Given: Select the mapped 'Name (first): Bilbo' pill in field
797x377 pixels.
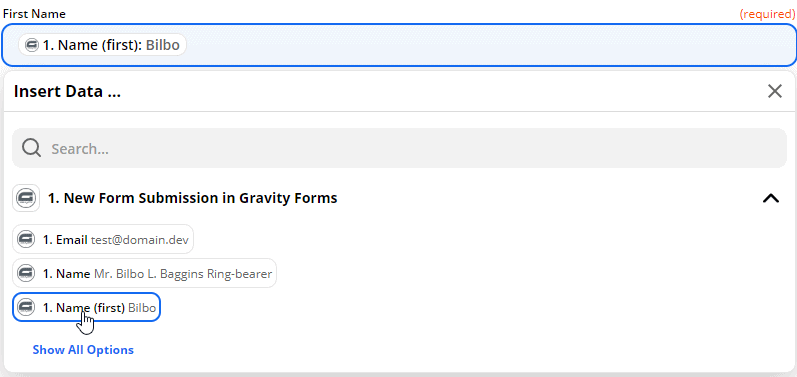Looking at the screenshot, I should pyautogui.click(x=102, y=45).
